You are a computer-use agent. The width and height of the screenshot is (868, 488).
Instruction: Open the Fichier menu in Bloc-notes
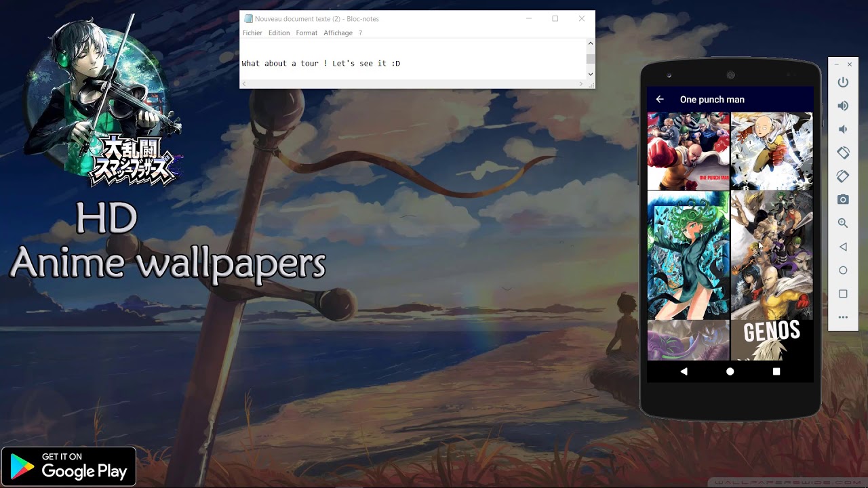pos(252,33)
